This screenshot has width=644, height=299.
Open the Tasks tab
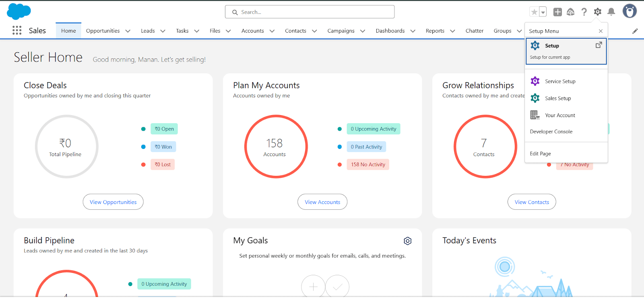(182, 31)
